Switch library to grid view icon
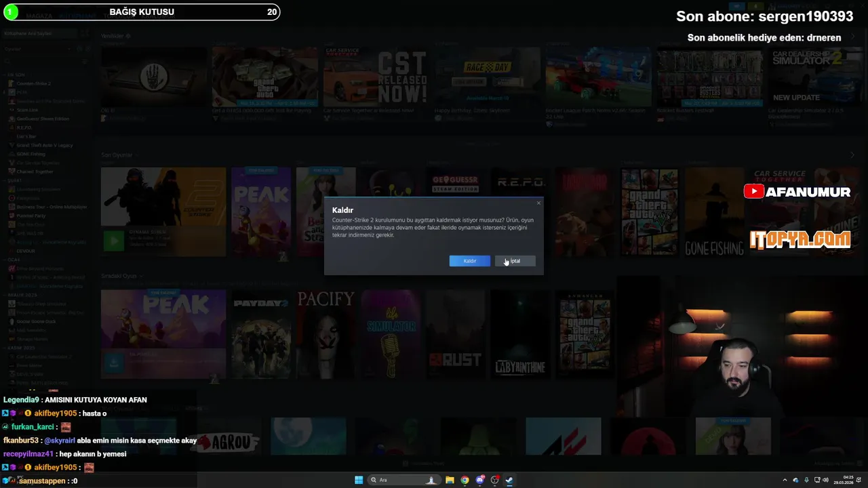This screenshot has height=488, width=868. pyautogui.click(x=85, y=33)
